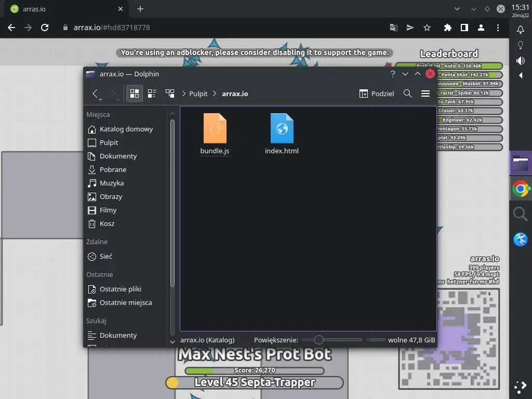Open the translate page icon
This screenshot has height=399, width=532.
click(394, 28)
